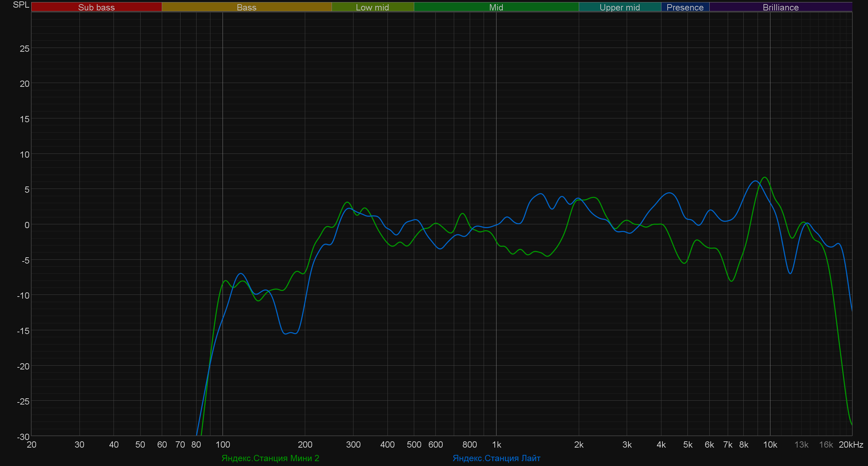Click the Bass frequency band header
The height and width of the screenshot is (466, 868).
click(247, 7)
